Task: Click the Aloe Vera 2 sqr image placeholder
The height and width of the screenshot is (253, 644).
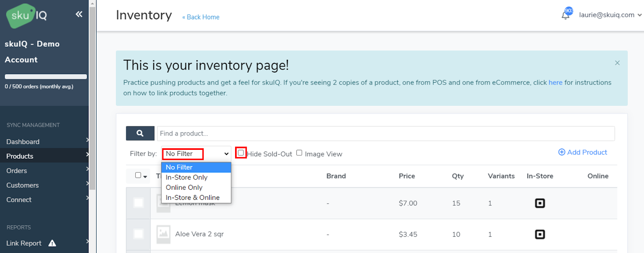Action: point(163,234)
